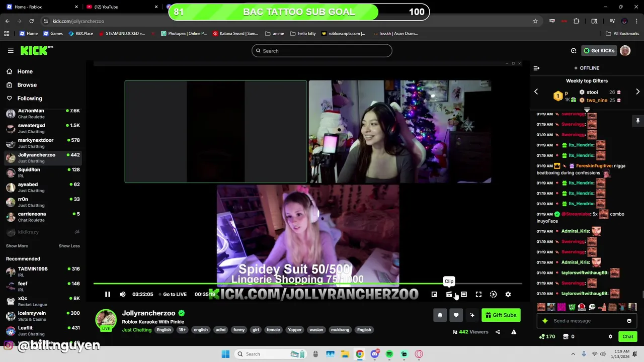
Task: Seek on the video progress bar
Action: (307, 284)
